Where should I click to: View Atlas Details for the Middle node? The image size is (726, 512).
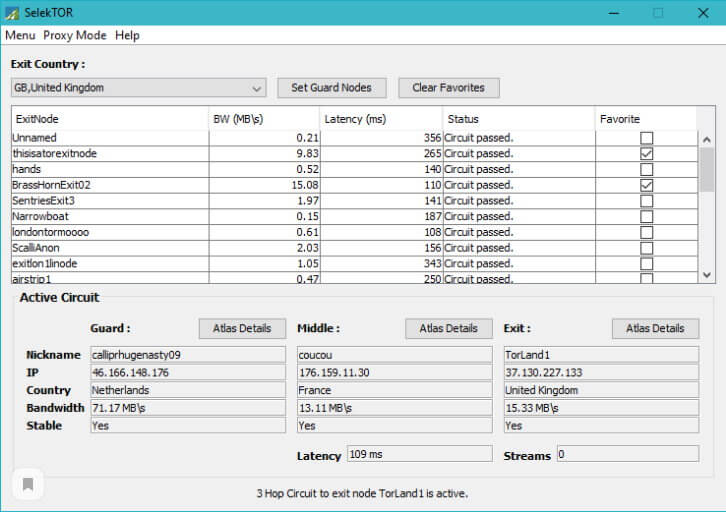[x=448, y=328]
